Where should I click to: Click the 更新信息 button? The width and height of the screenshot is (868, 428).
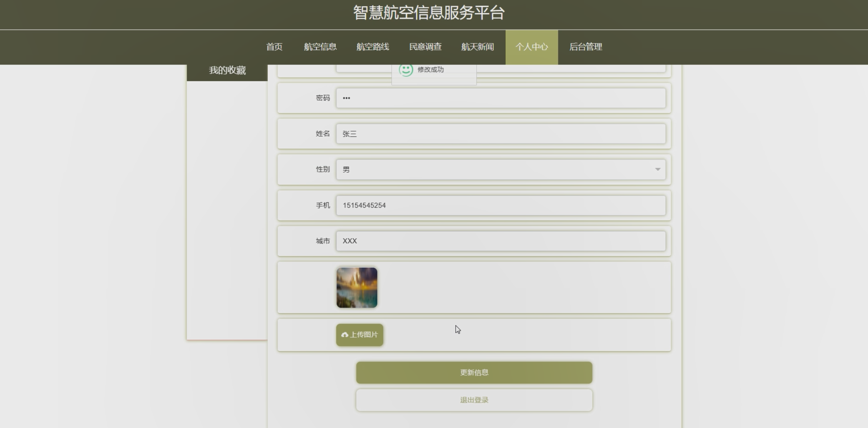tap(474, 372)
